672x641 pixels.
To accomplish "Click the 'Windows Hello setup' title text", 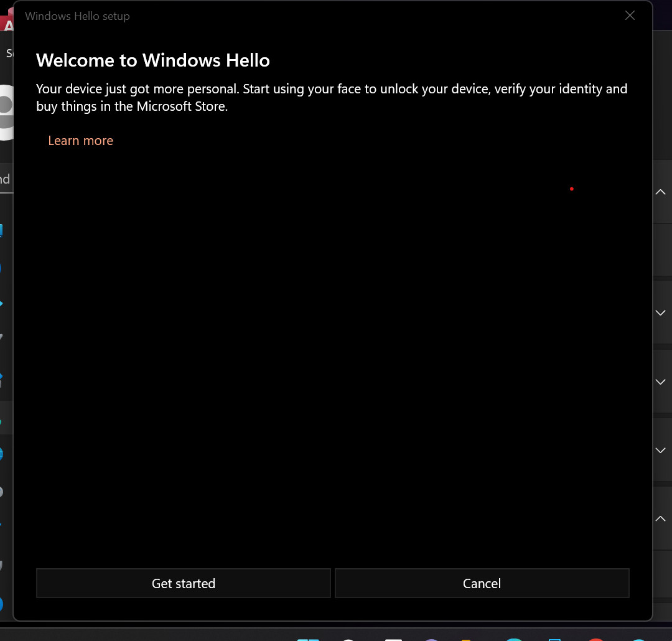I will pyautogui.click(x=77, y=16).
